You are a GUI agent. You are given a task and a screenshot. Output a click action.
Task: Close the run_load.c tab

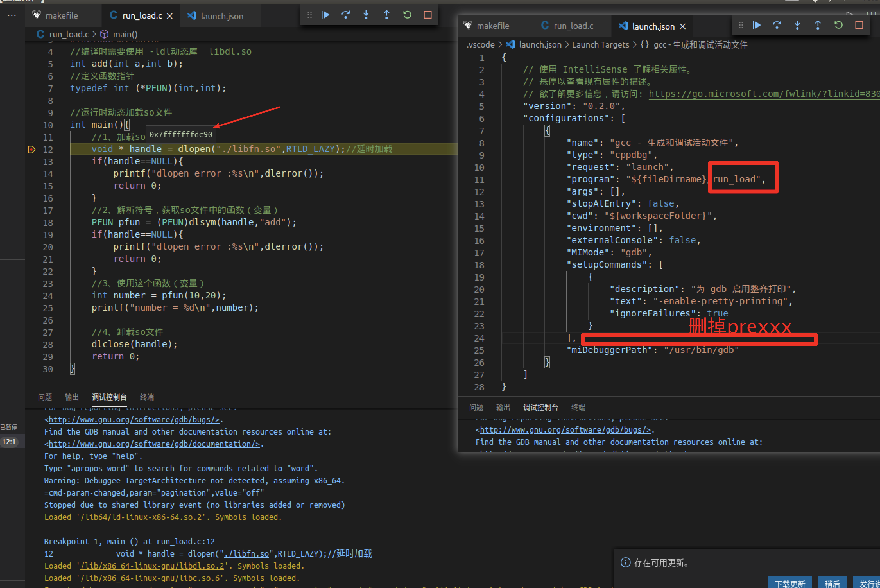(x=170, y=16)
